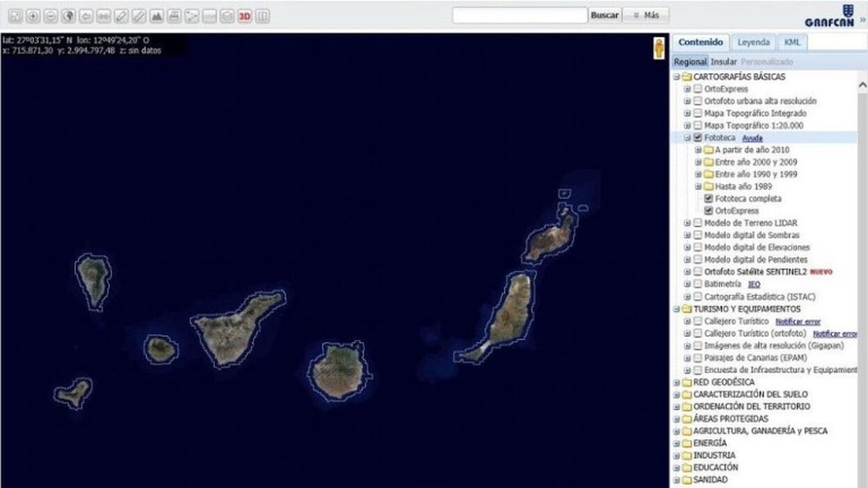Open the terrain profile mountain tool
Viewport: 868px width, 488px height.
156,16
